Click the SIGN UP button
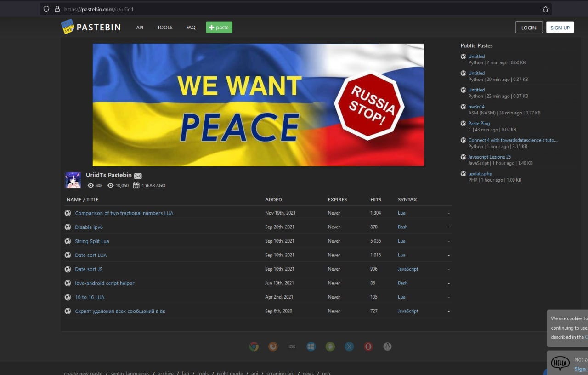Image resolution: width=588 pixels, height=375 pixels. point(560,28)
